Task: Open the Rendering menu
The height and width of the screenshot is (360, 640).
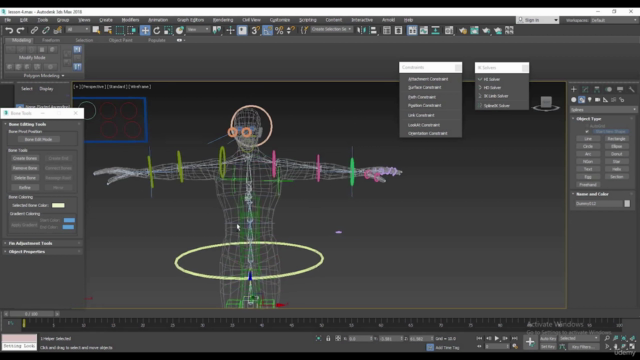Action: (x=223, y=20)
